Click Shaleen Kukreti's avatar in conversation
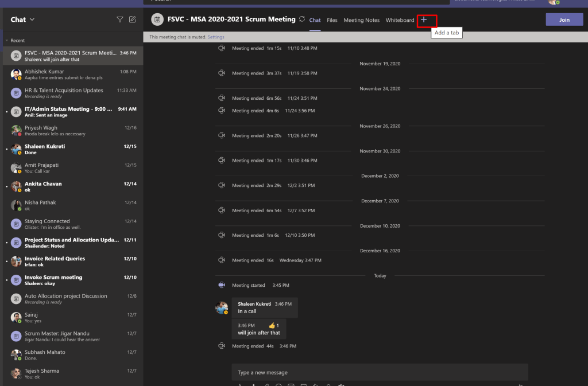Screen dimensions: 588x386 tap(222, 308)
